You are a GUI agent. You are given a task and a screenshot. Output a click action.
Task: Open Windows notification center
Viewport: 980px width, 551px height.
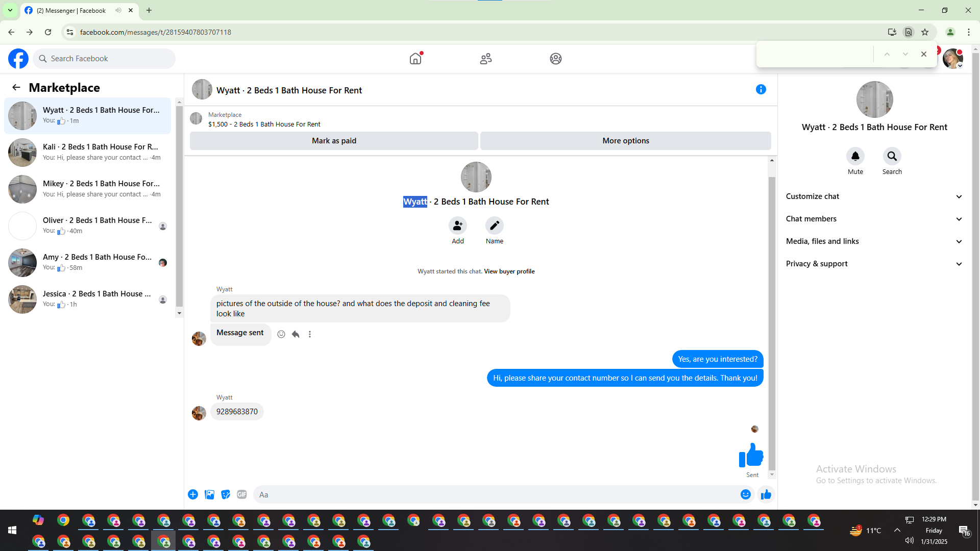tap(964, 531)
